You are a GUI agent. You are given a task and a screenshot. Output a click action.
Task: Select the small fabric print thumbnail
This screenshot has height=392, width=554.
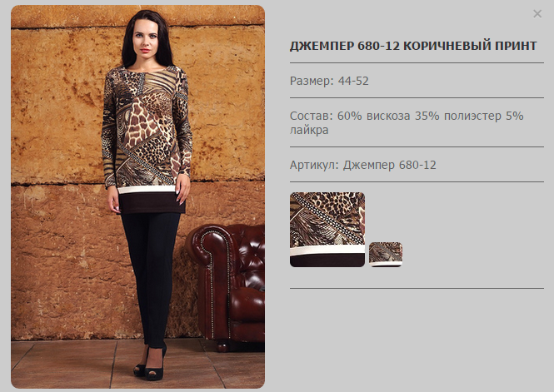(x=386, y=254)
